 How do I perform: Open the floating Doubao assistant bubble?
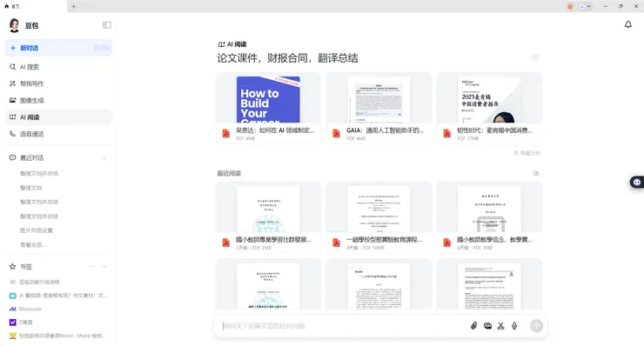click(637, 182)
